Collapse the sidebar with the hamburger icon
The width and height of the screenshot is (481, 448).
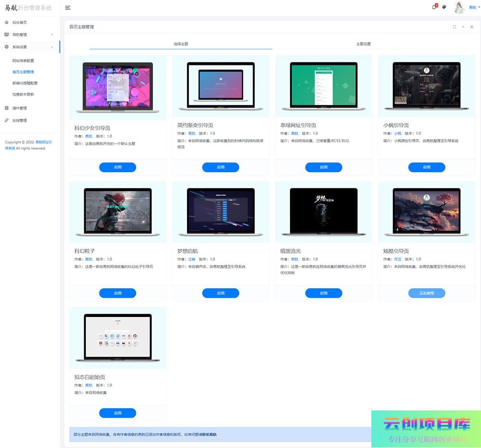point(68,8)
